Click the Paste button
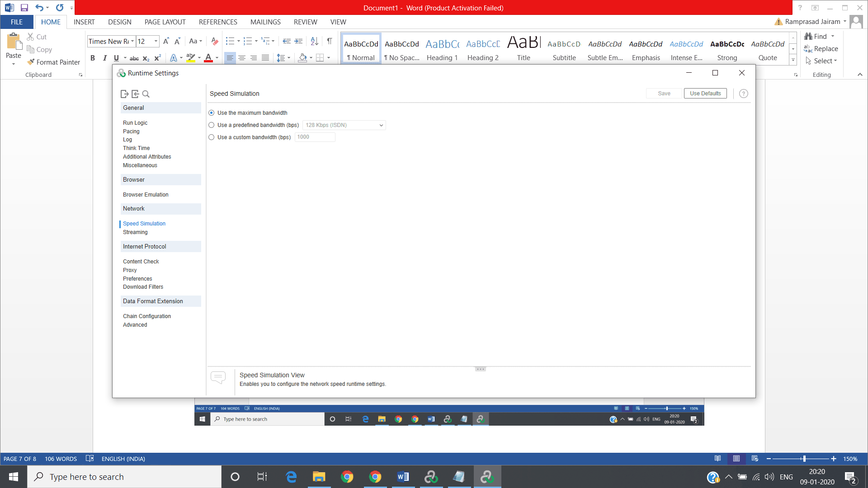Screen dimensions: 868x488 pos(14,49)
